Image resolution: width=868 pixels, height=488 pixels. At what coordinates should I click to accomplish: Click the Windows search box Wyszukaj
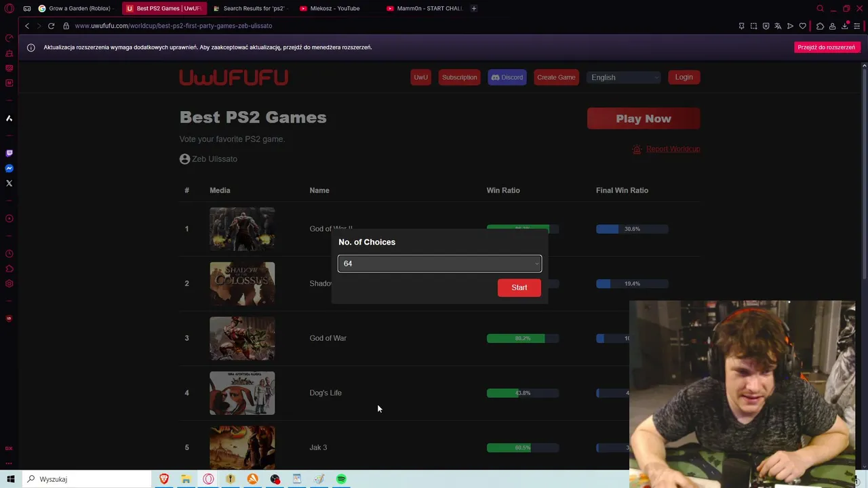(x=87, y=479)
